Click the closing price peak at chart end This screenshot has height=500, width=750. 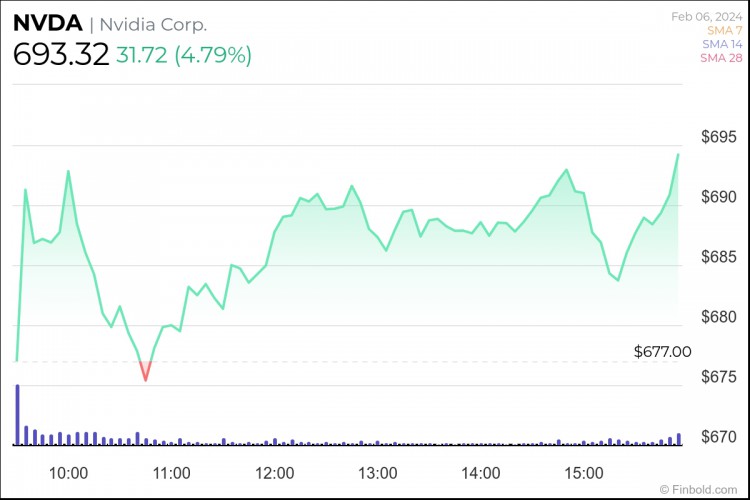pyautogui.click(x=678, y=155)
